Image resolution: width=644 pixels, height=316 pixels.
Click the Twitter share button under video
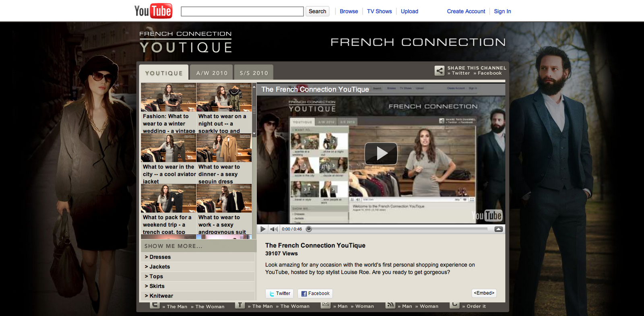tap(279, 293)
